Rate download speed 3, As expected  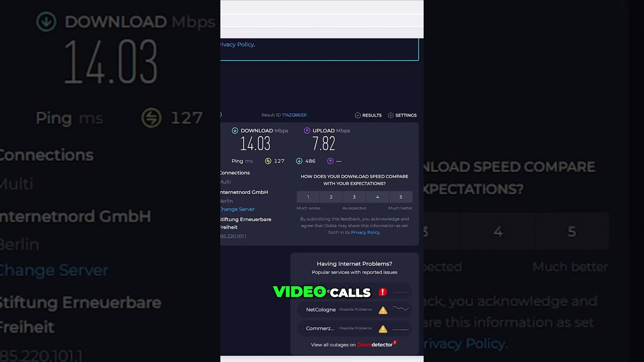tap(354, 197)
